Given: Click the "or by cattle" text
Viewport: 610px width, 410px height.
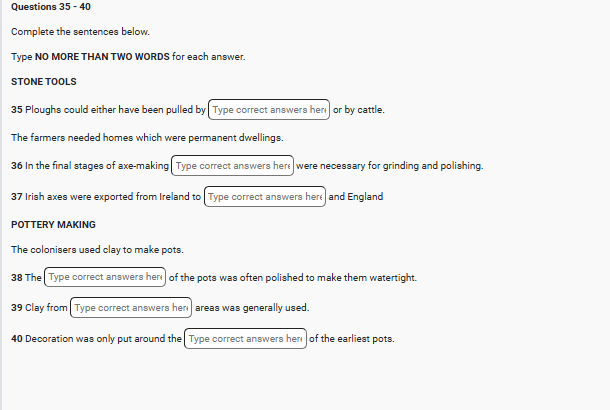Looking at the screenshot, I should coord(358,109).
